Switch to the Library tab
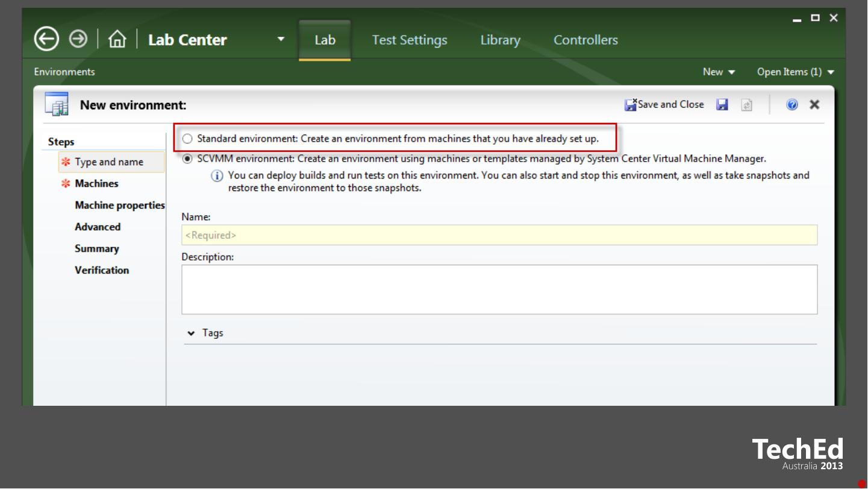 click(x=500, y=40)
